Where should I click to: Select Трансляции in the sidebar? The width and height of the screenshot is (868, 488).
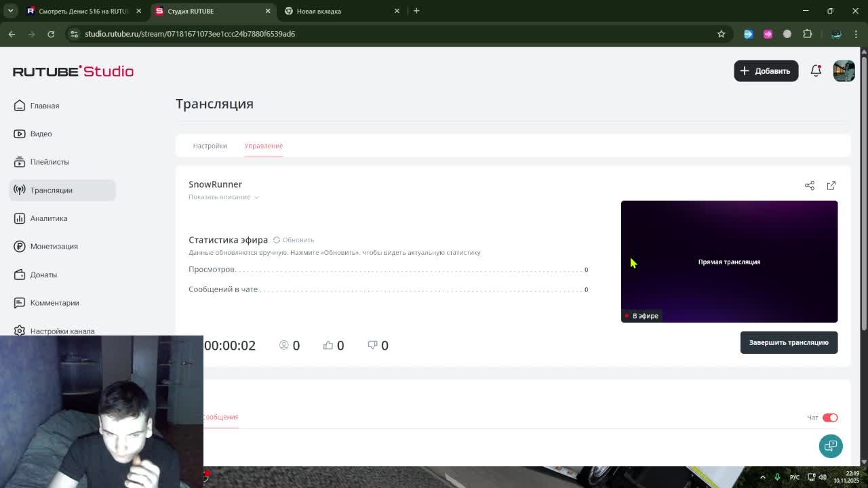point(62,190)
